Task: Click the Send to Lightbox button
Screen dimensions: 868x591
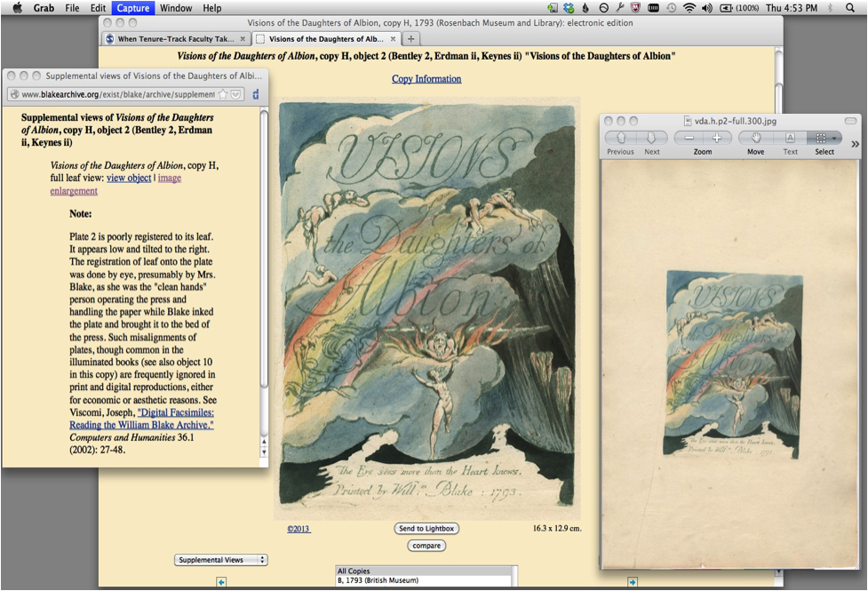Action: click(x=426, y=529)
